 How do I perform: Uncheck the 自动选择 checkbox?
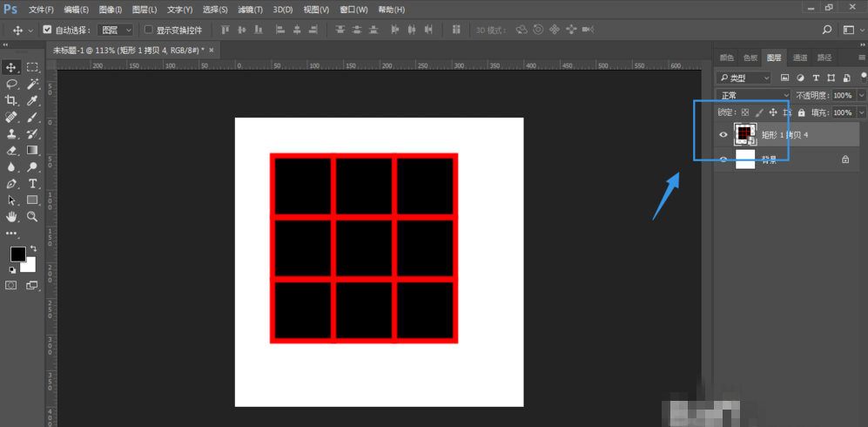point(47,30)
